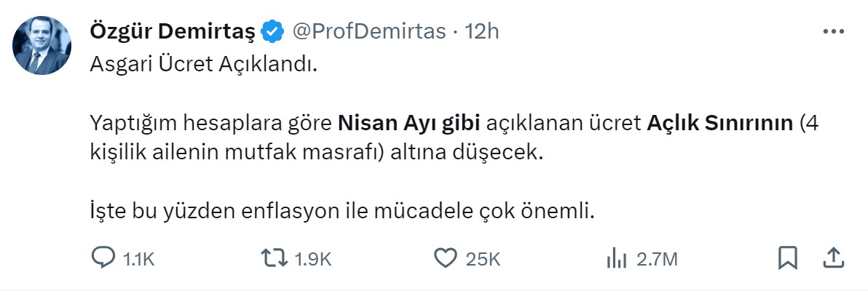The height and width of the screenshot is (291, 868).
Task: Click the reply speech bubble icon
Action: (x=101, y=258)
